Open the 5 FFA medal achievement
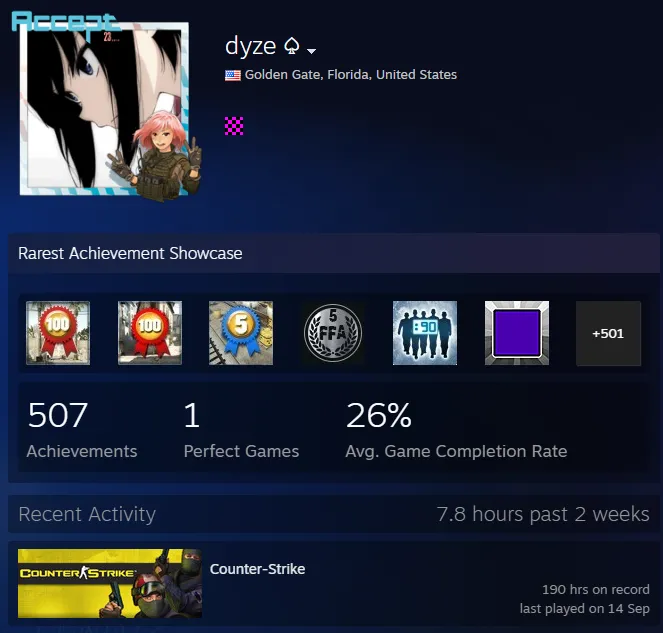663x633 pixels. pos(333,333)
